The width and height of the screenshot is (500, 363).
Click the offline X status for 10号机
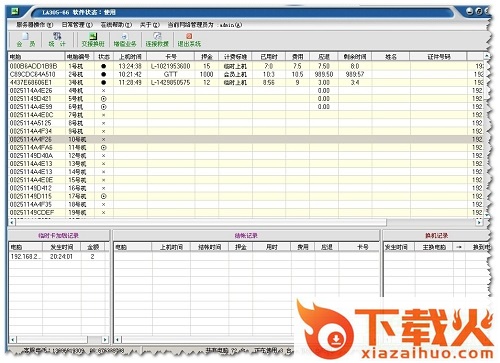point(104,139)
